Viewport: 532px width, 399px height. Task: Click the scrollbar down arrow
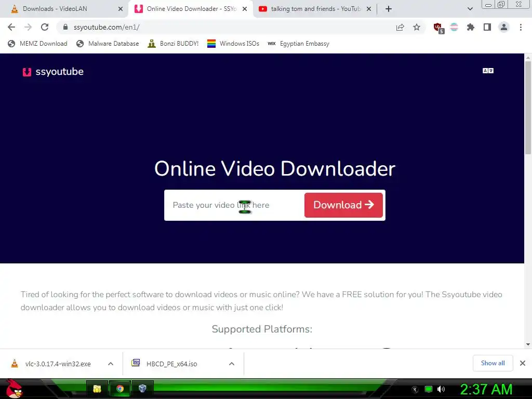(528, 344)
